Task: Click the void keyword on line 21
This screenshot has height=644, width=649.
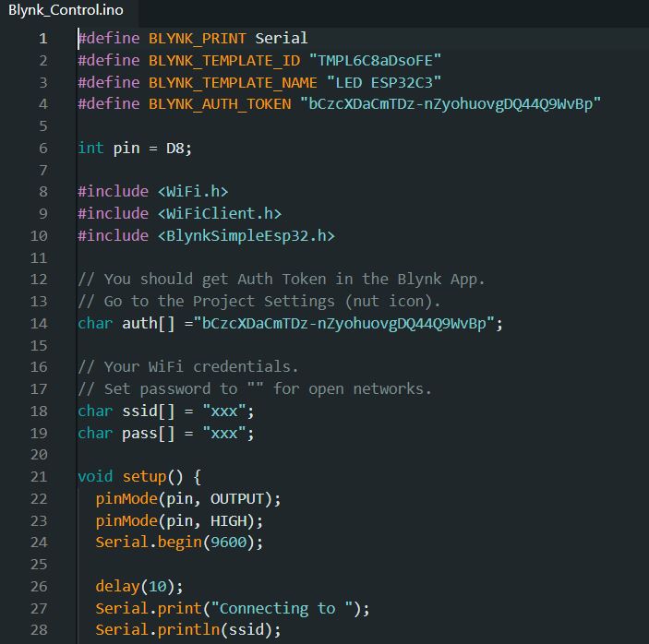Action: pos(95,477)
